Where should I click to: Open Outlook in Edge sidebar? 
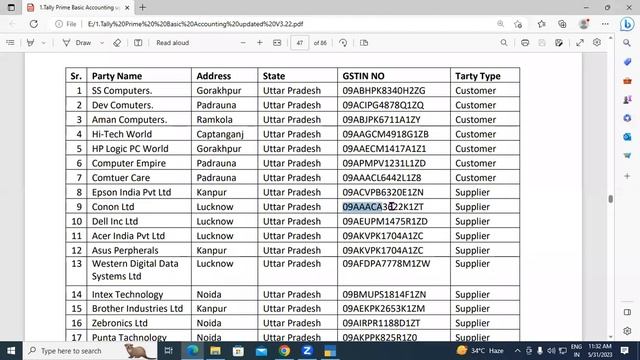pos(627,137)
